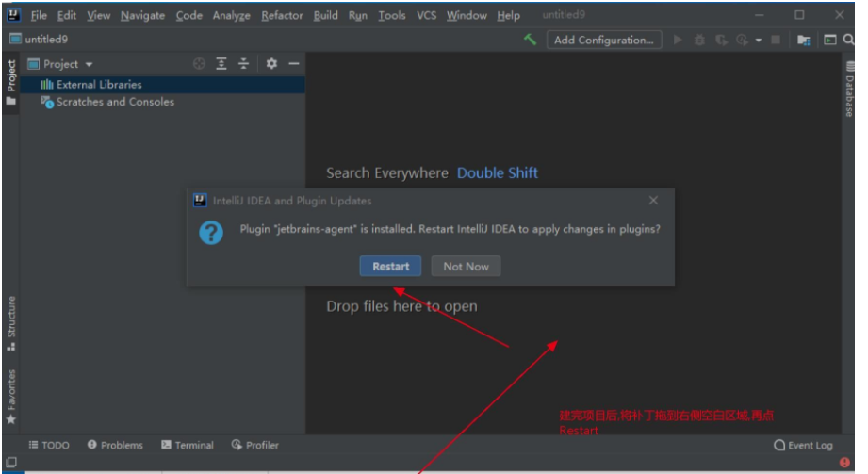
Task: Close the Plugin Updates dialog
Action: click(x=653, y=200)
